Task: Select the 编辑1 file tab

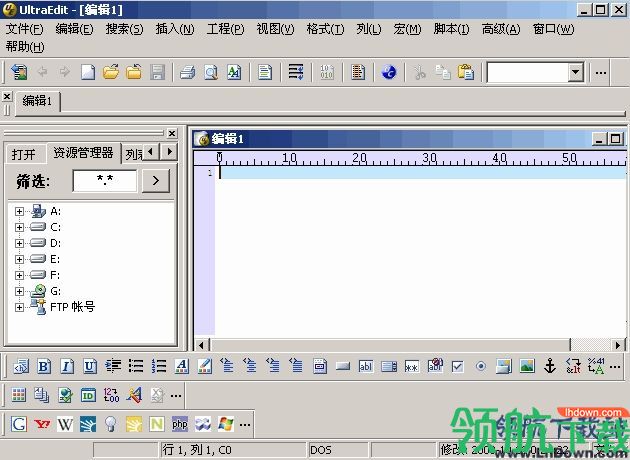Action: pos(37,100)
